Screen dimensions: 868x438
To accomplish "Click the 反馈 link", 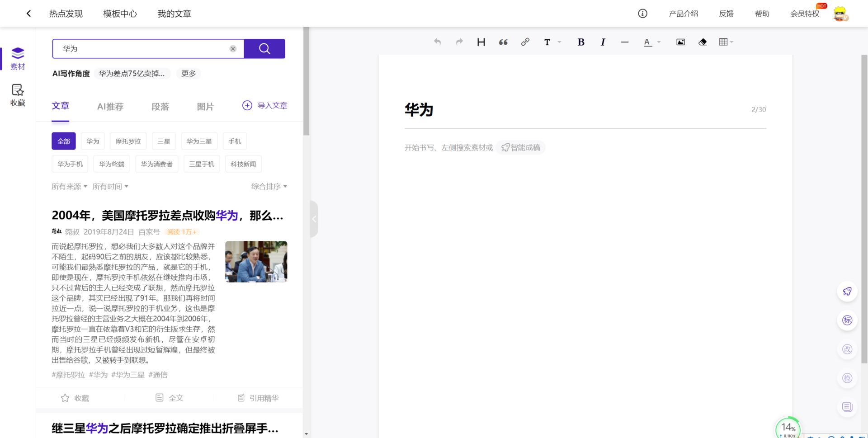I will click(726, 14).
